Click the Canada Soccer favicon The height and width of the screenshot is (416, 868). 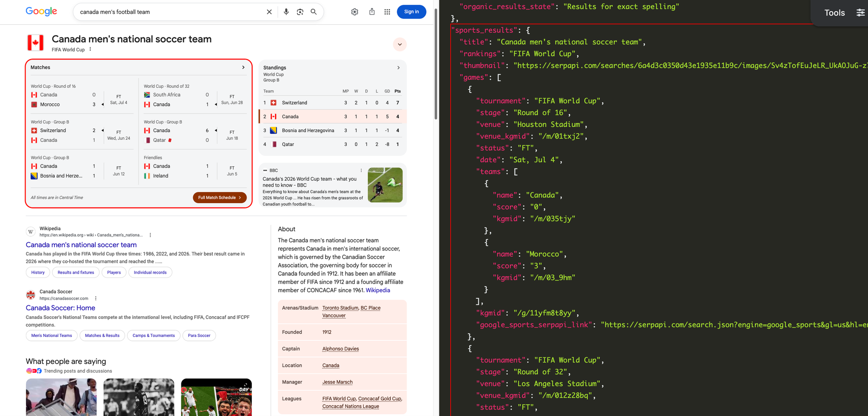(x=30, y=295)
